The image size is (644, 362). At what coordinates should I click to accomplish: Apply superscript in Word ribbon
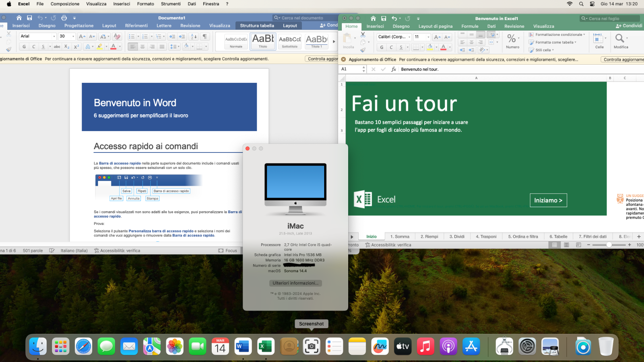click(76, 47)
